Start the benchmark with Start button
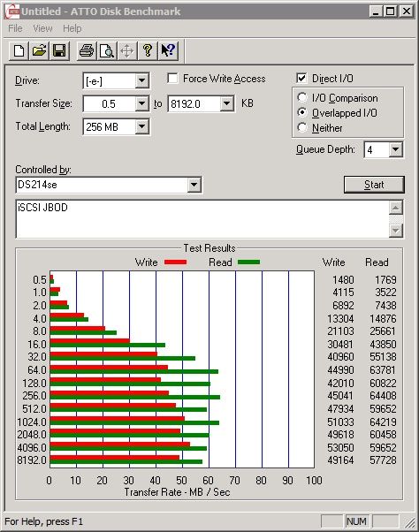 374,185
